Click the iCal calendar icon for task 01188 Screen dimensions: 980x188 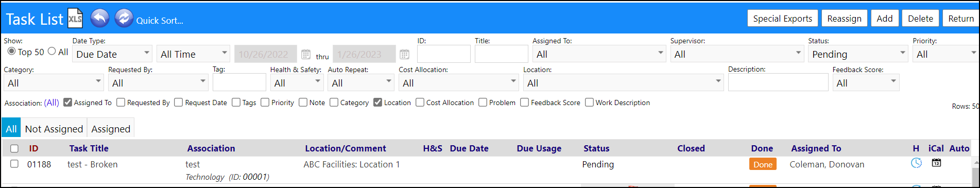[x=936, y=163]
